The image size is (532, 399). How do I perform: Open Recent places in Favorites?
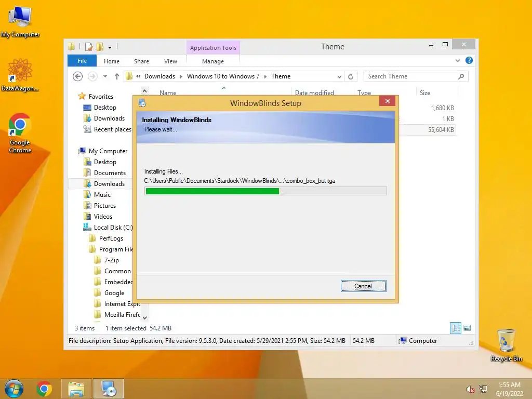[x=112, y=129]
